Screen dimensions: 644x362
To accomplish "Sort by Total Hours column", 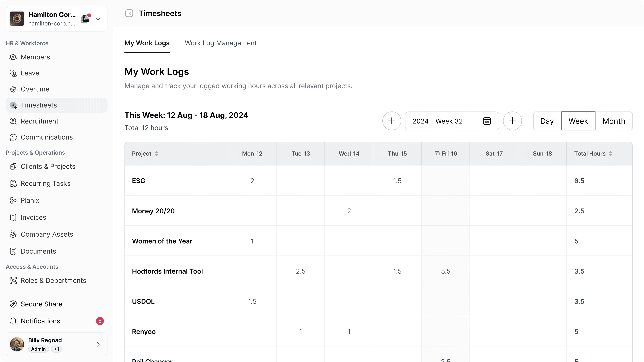I will (x=611, y=153).
